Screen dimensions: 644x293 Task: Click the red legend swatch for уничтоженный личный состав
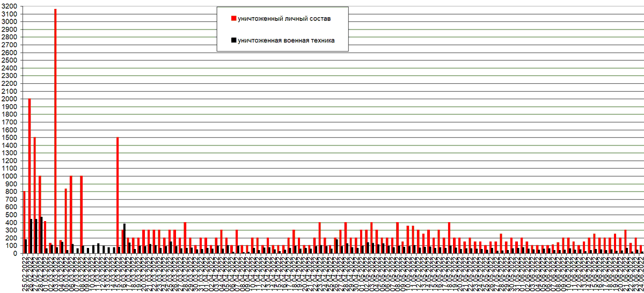[x=233, y=19]
